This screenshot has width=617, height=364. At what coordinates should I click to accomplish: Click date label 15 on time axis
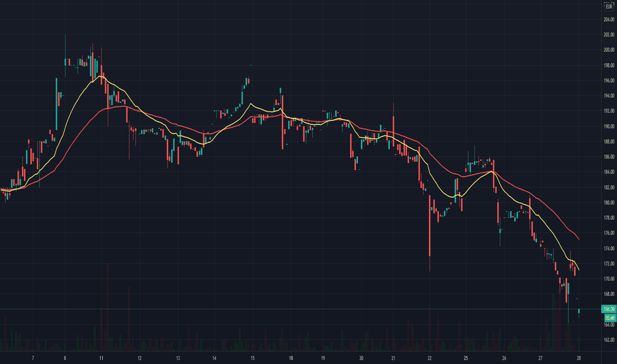tap(253, 358)
